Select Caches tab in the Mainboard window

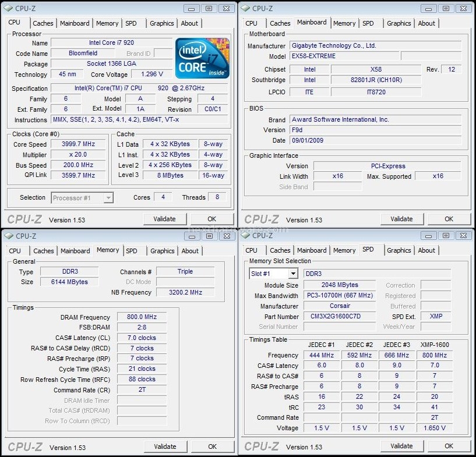click(x=280, y=23)
